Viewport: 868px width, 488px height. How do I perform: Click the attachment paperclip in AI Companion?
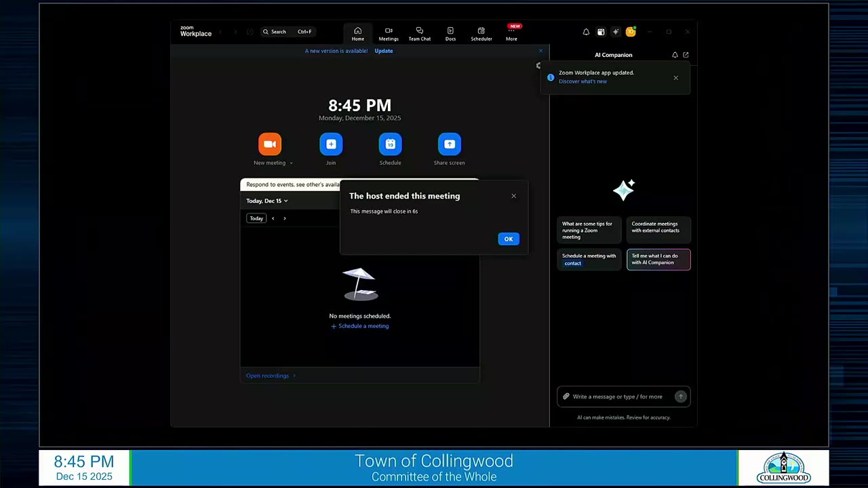pos(566,396)
